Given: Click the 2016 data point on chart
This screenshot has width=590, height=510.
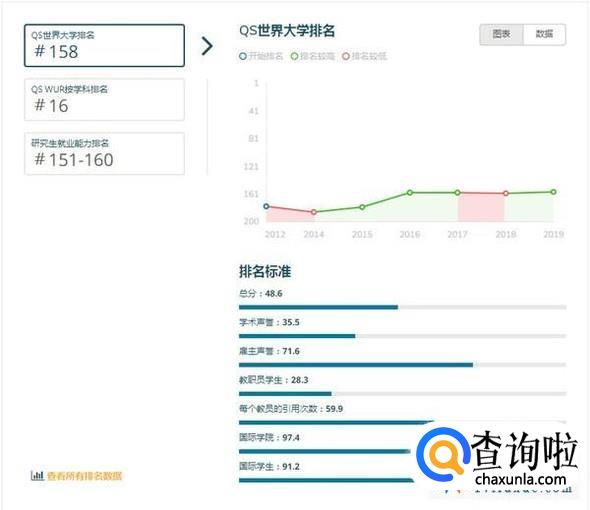Looking at the screenshot, I should pos(410,193).
